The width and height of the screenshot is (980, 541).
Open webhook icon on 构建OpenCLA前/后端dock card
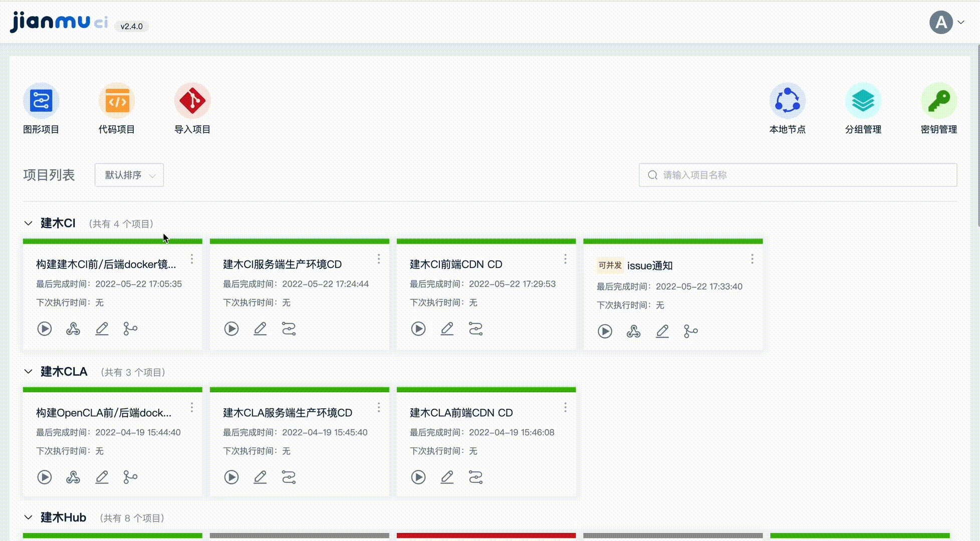(73, 477)
